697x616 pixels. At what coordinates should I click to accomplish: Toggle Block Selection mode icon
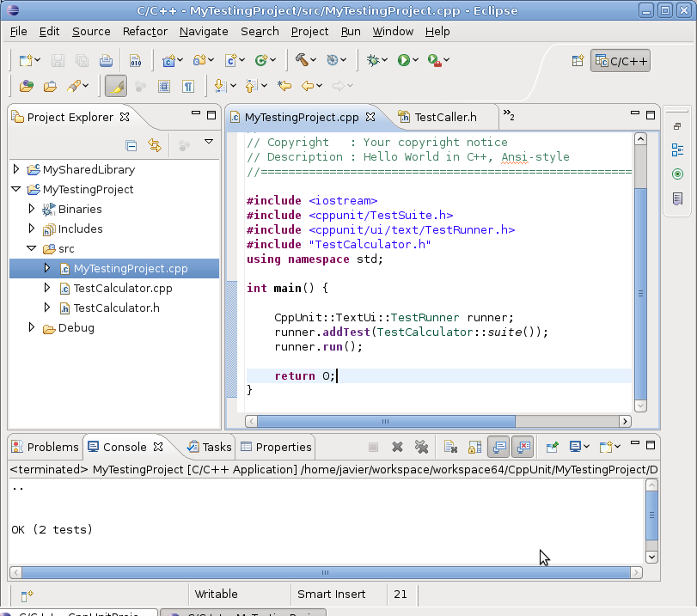164,86
